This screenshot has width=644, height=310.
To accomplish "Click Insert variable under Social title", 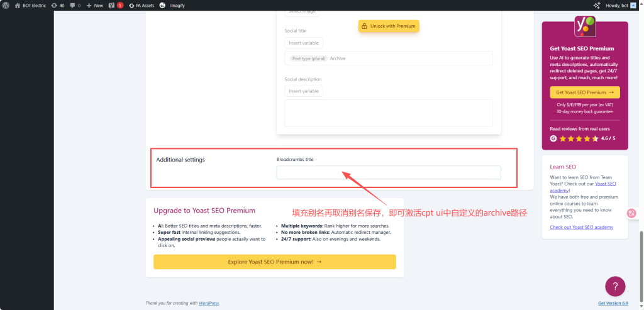I will coord(304,43).
